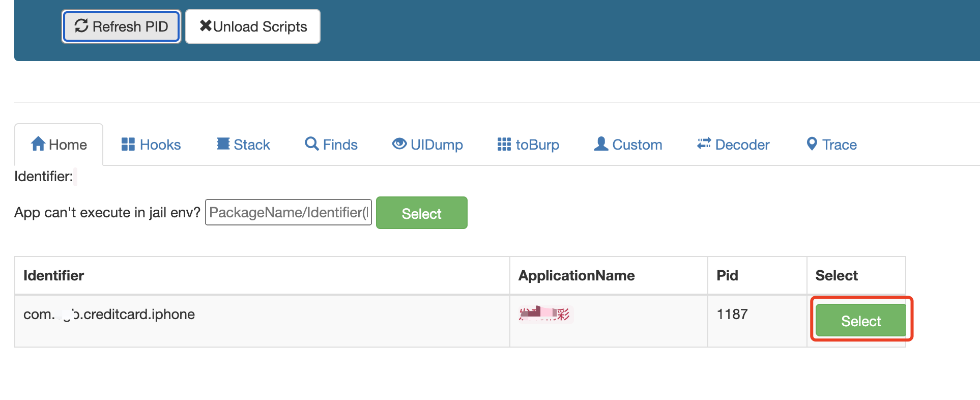Click the Identifier column header
Screen dimensions: 980x400
pos(54,275)
